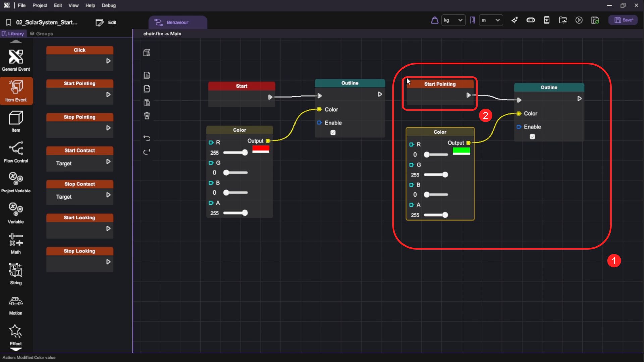Click the green color Output swatch
644x362 pixels.
point(461,151)
